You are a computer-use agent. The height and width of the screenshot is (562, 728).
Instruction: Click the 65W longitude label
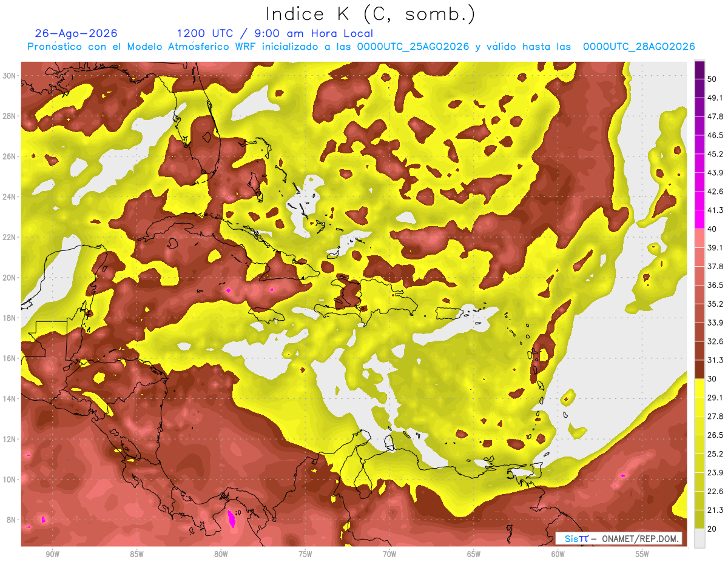(474, 554)
